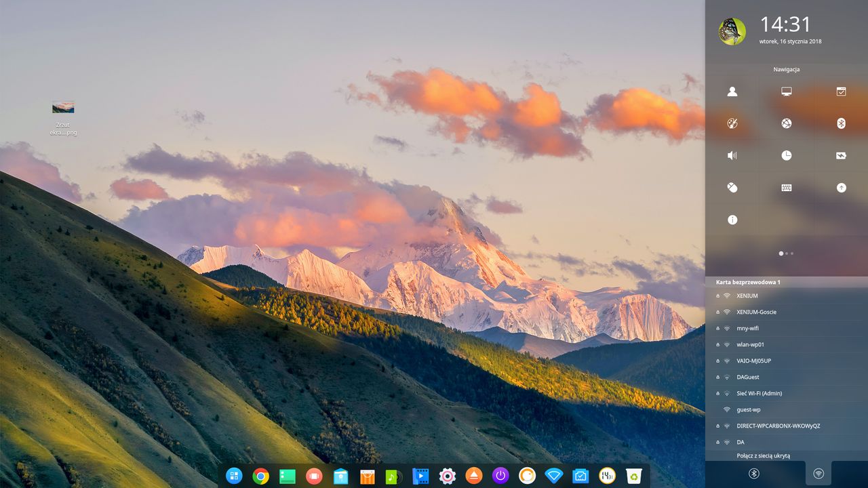Open Personalization palette icon
This screenshot has height=488, width=868.
(x=732, y=123)
